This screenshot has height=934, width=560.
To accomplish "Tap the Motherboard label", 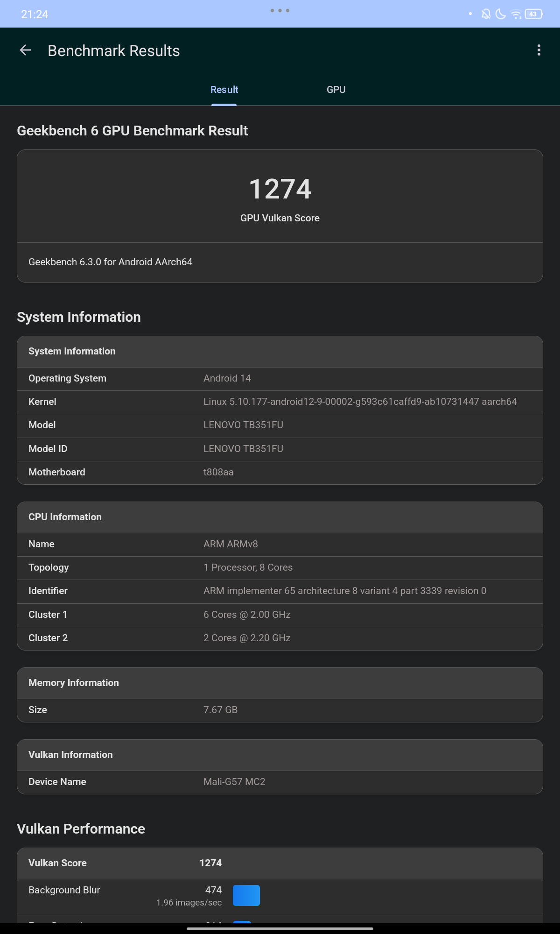I will [x=57, y=472].
